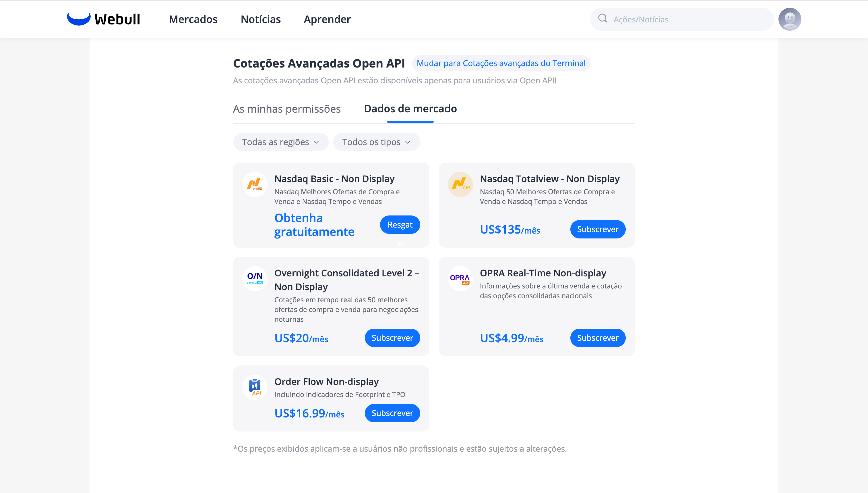The width and height of the screenshot is (868, 493).
Task: Select the Dados de mercado tab
Action: pos(410,109)
